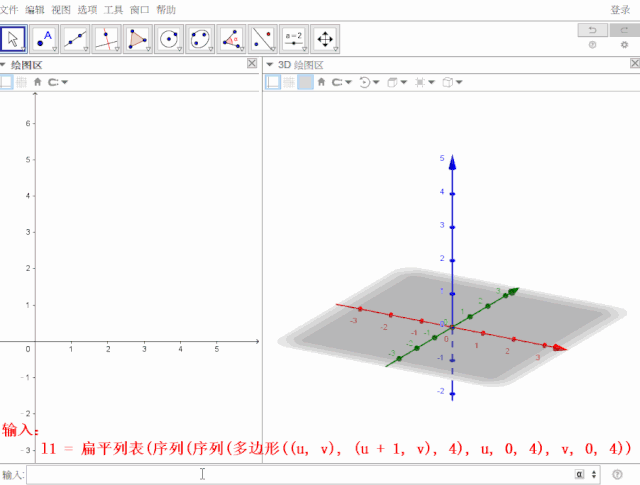
Task: Toggle axes in the 3D graphics view
Action: click(273, 82)
